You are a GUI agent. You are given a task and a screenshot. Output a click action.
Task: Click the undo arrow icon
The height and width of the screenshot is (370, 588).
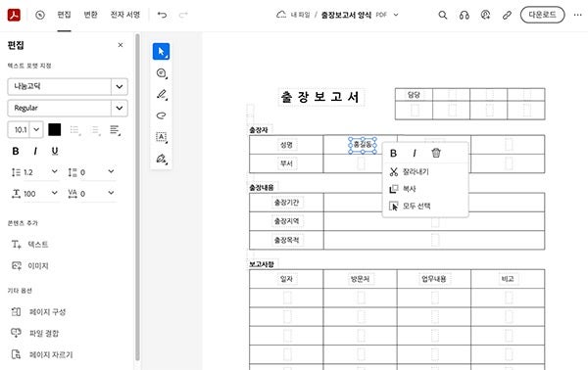point(162,15)
